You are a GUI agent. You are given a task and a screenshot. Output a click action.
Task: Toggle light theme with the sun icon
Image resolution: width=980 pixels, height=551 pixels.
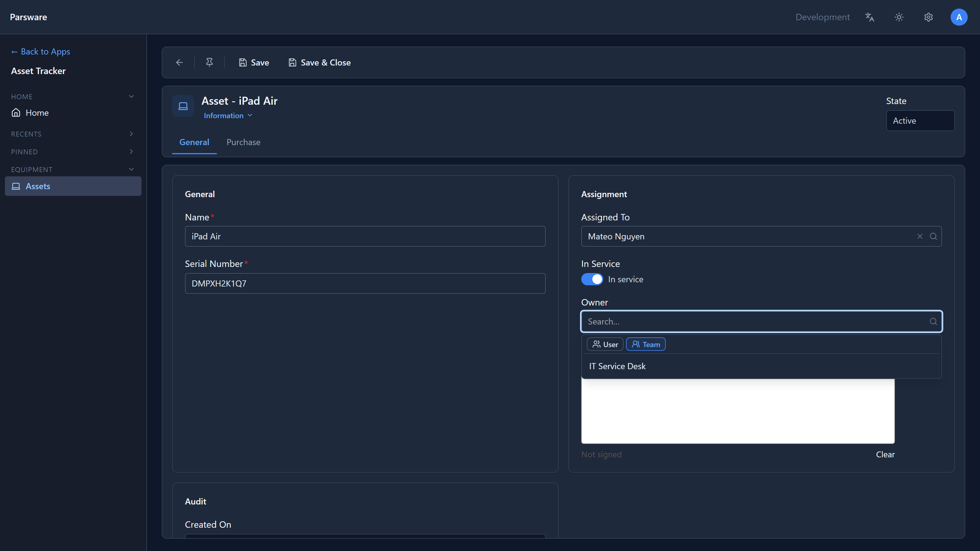tap(899, 17)
